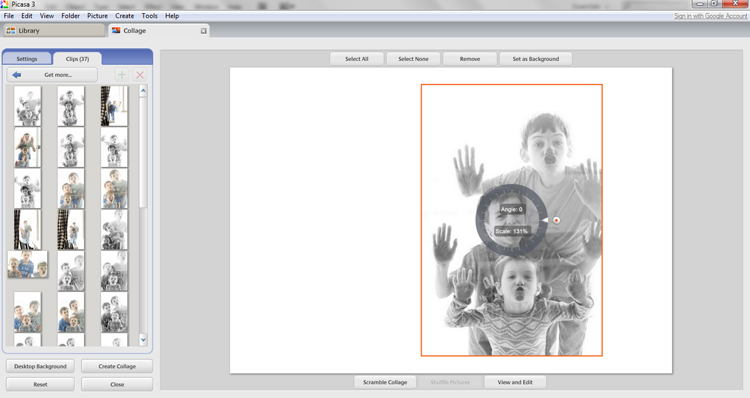The width and height of the screenshot is (750, 398).
Task: Open the View menu
Action: tap(46, 16)
